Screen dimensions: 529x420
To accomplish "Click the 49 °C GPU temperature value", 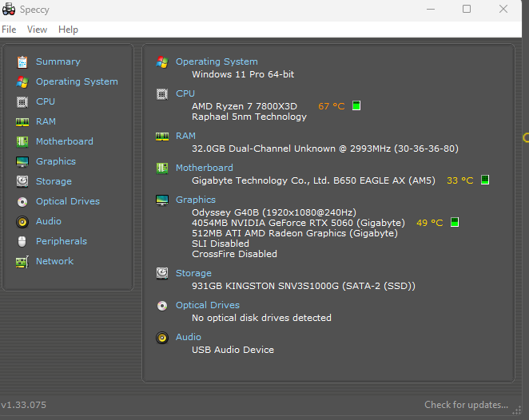I will click(429, 223).
